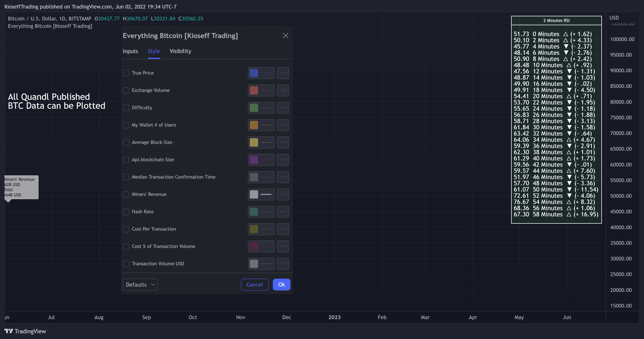Image resolution: width=644 pixels, height=339 pixels.
Task: Enable Api.blockchain Size checkbox
Action: pos(126,160)
